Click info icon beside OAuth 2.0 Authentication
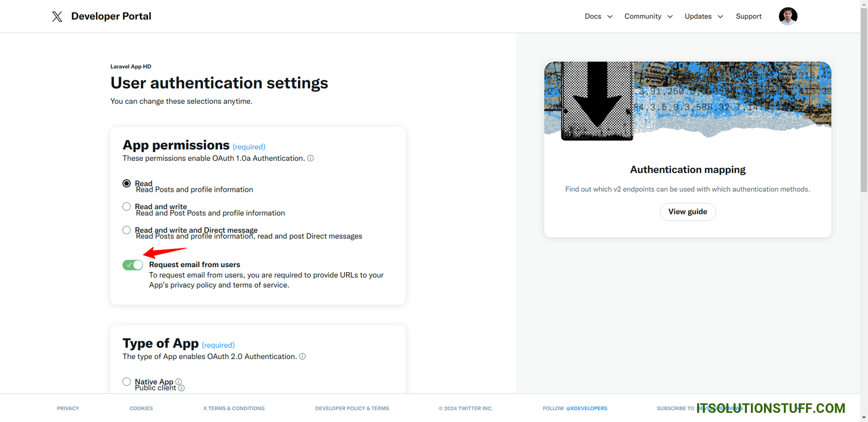Screen dimensions: 868x422 click(x=303, y=357)
